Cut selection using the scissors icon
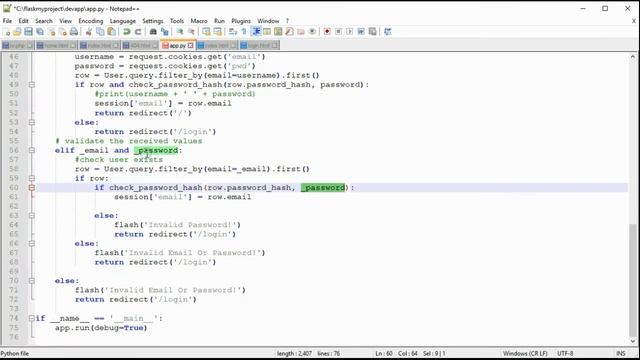Image resolution: width=640 pixels, height=360 pixels. pyautogui.click(x=89, y=32)
